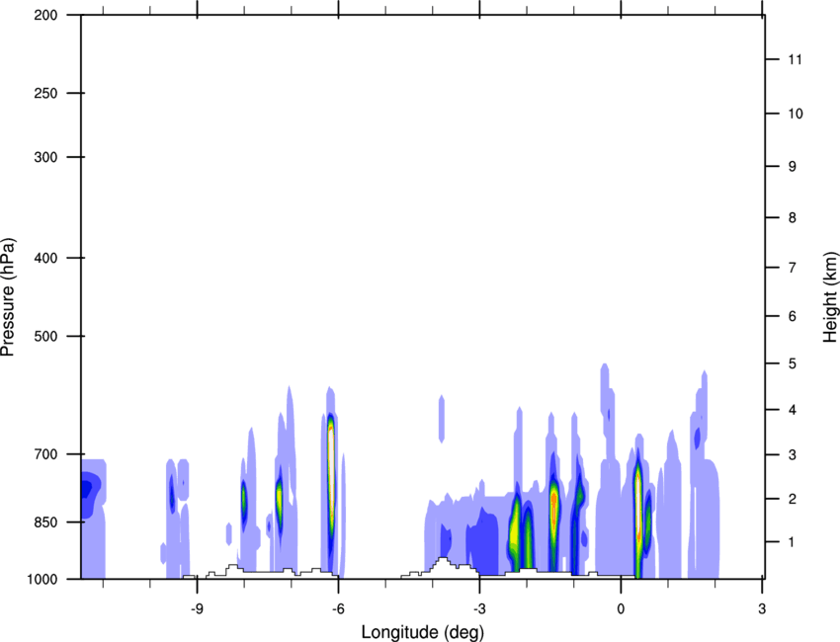Pick the 3 km height label
The width and height of the screenshot is (840, 642).
click(x=793, y=454)
